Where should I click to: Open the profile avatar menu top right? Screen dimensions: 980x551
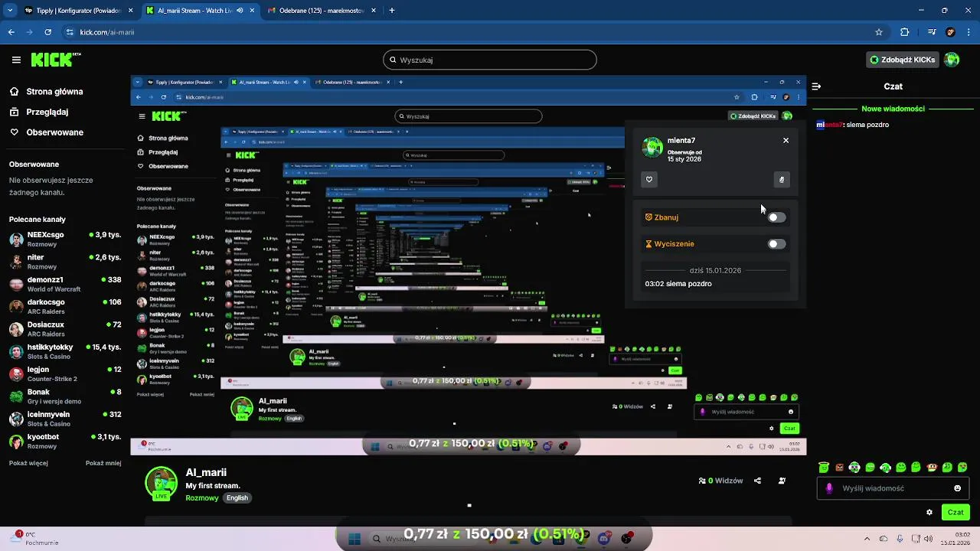952,60
